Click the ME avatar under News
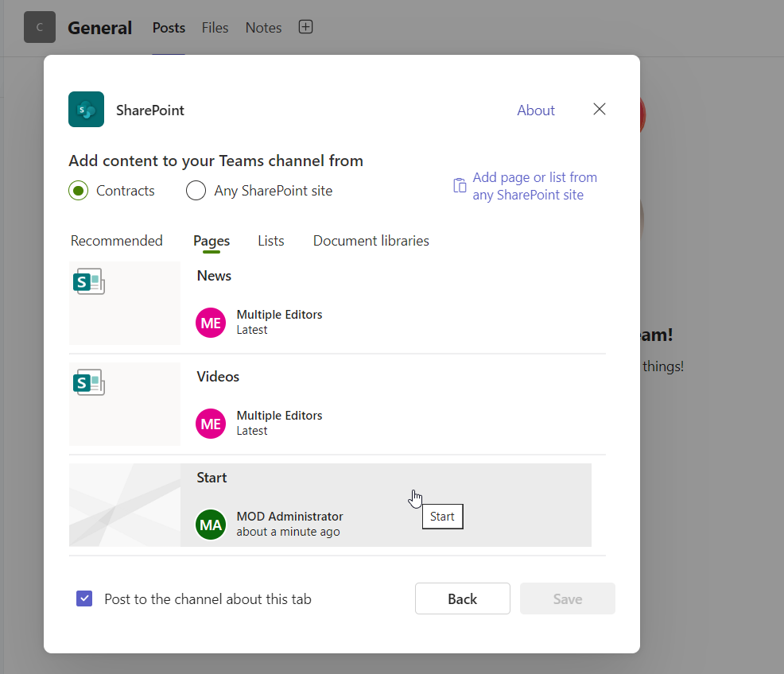The width and height of the screenshot is (784, 674). 210,323
